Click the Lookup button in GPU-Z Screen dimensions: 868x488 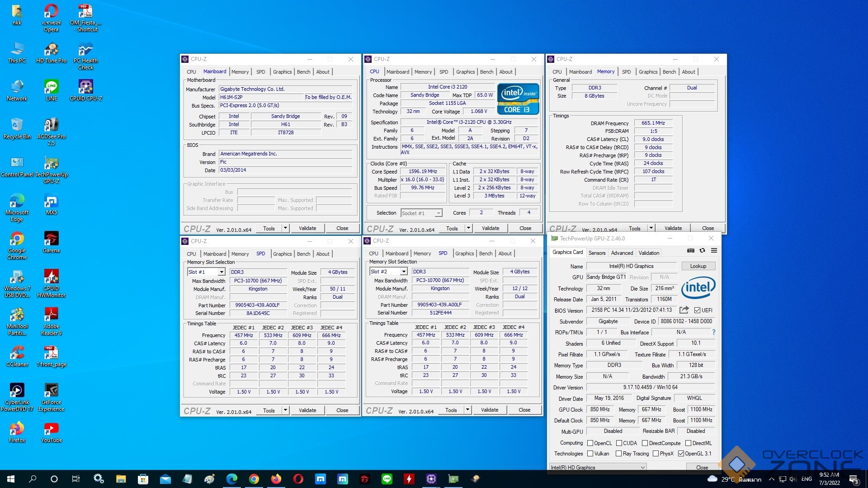698,266
